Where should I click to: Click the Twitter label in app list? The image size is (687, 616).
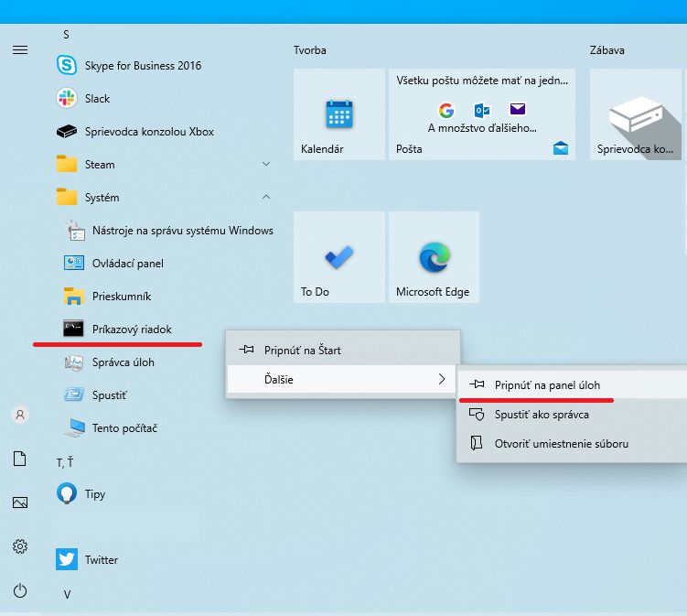(x=102, y=559)
